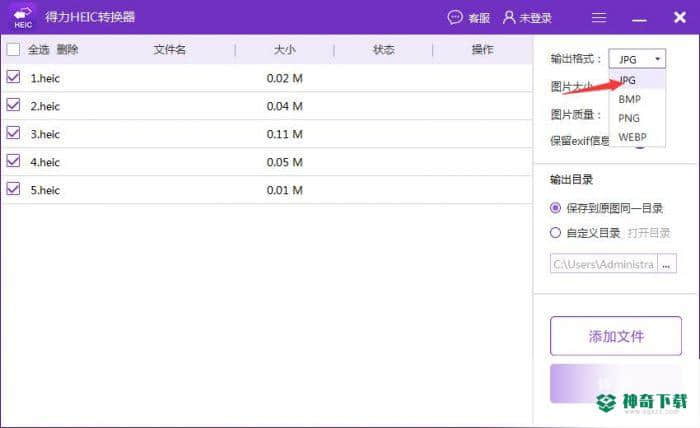The width and height of the screenshot is (700, 428).
Task: Choose PNG from the format list
Action: (638, 118)
